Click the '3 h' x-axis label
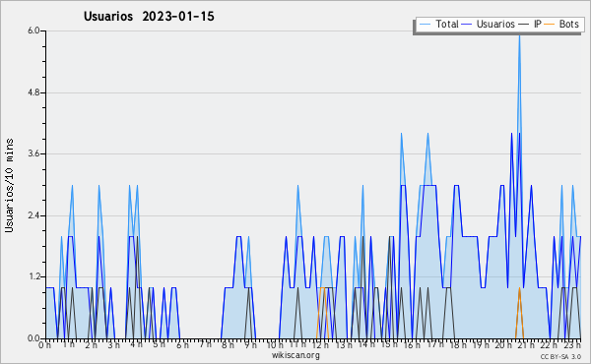This screenshot has width=591, height=364. pyautogui.click(x=113, y=344)
